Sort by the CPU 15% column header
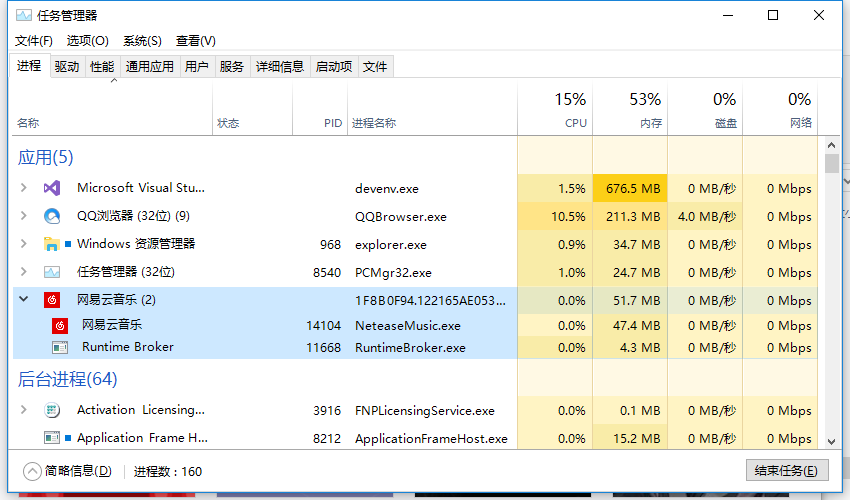The image size is (850, 500). click(555, 109)
